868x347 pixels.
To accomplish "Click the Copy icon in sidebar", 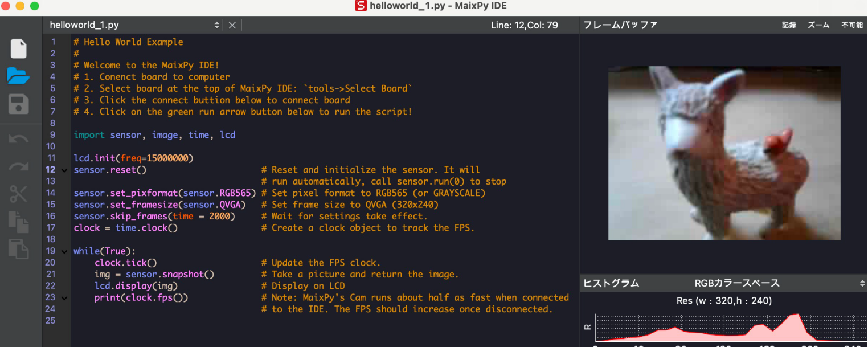I will click(18, 221).
